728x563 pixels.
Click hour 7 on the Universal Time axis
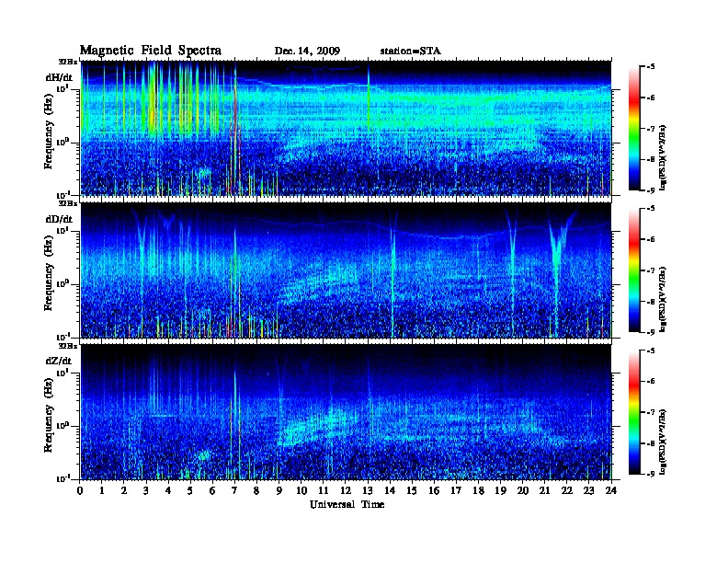tap(235, 490)
